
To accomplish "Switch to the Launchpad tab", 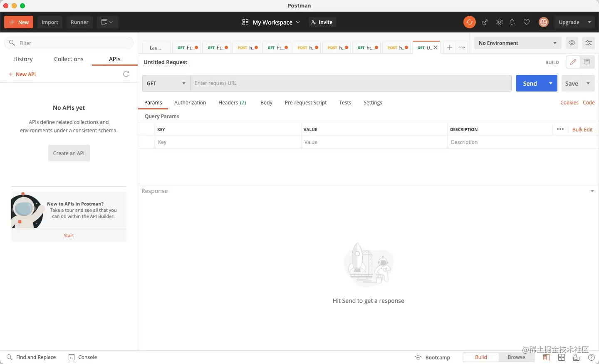I will (x=156, y=47).
